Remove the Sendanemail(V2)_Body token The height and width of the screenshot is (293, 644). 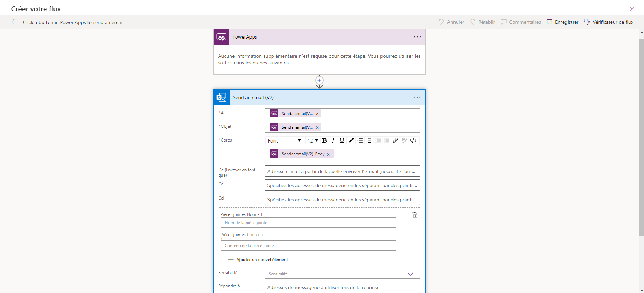(328, 154)
